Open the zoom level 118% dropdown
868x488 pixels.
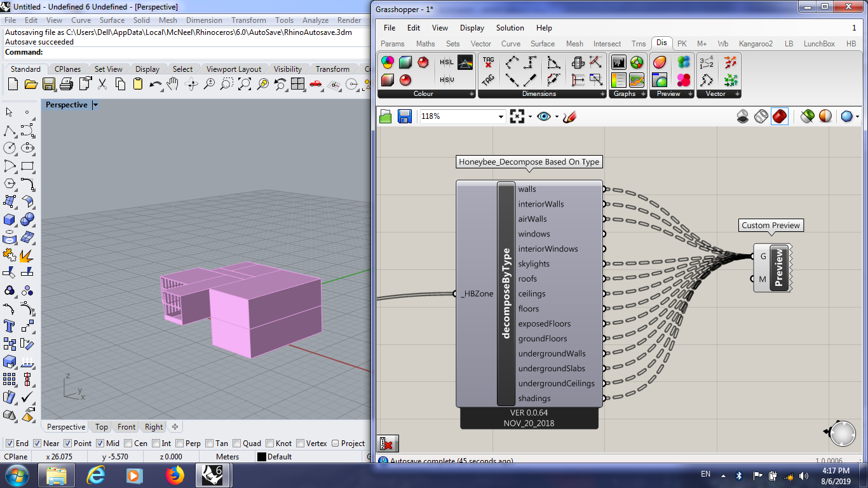[501, 116]
